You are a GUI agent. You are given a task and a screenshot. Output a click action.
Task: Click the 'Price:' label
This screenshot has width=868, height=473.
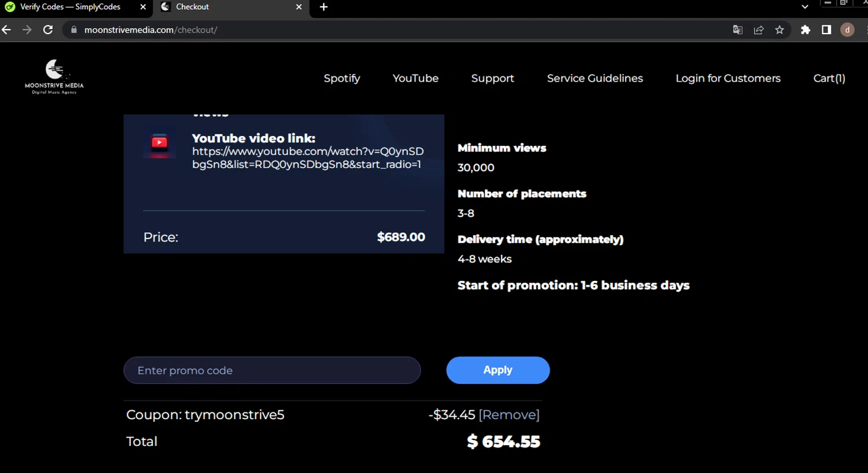point(161,237)
